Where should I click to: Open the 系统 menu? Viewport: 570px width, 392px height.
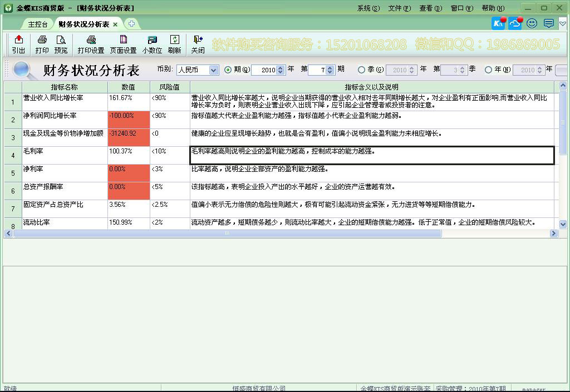click(368, 8)
